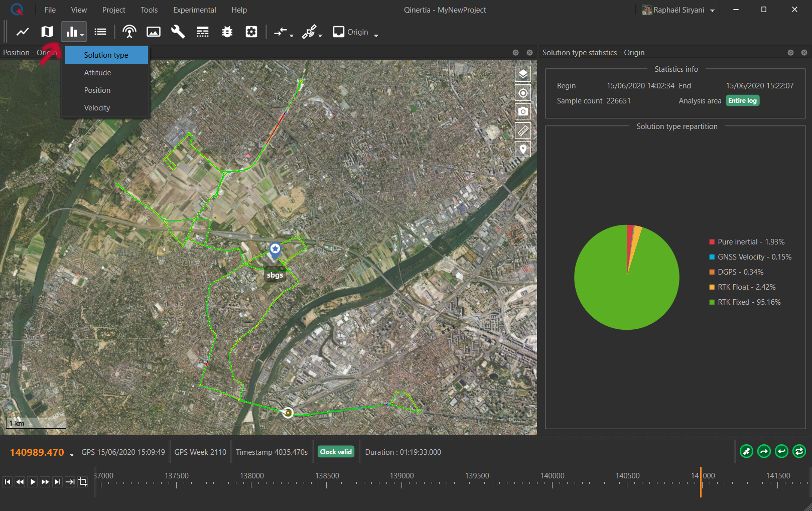Click the bug debug toolbar icon

click(x=227, y=32)
